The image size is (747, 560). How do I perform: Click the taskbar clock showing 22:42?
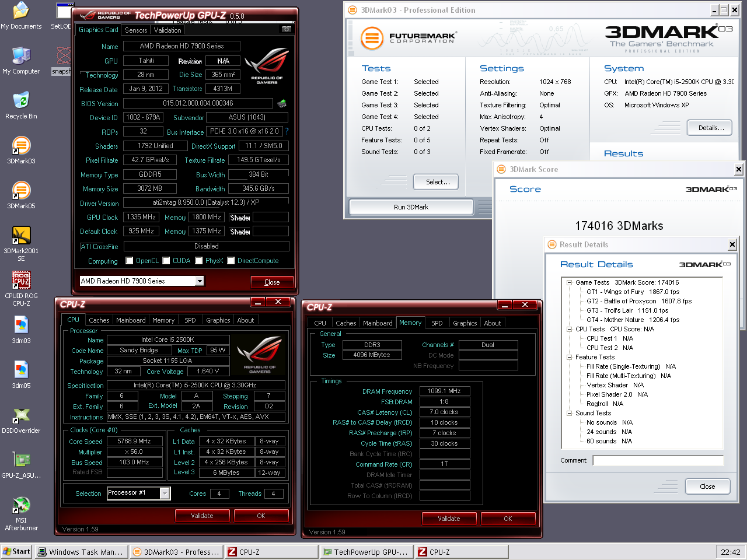[x=730, y=552]
